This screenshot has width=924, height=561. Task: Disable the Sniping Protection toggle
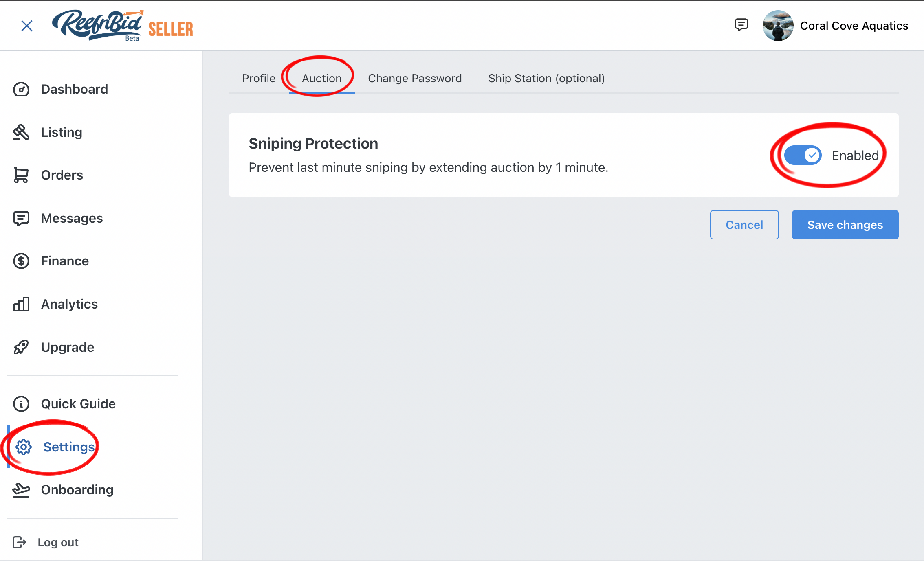(x=803, y=155)
